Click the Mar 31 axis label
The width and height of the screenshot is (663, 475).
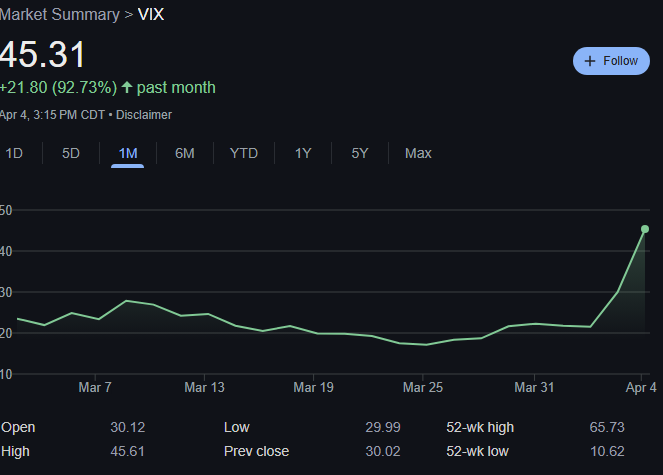[534, 387]
